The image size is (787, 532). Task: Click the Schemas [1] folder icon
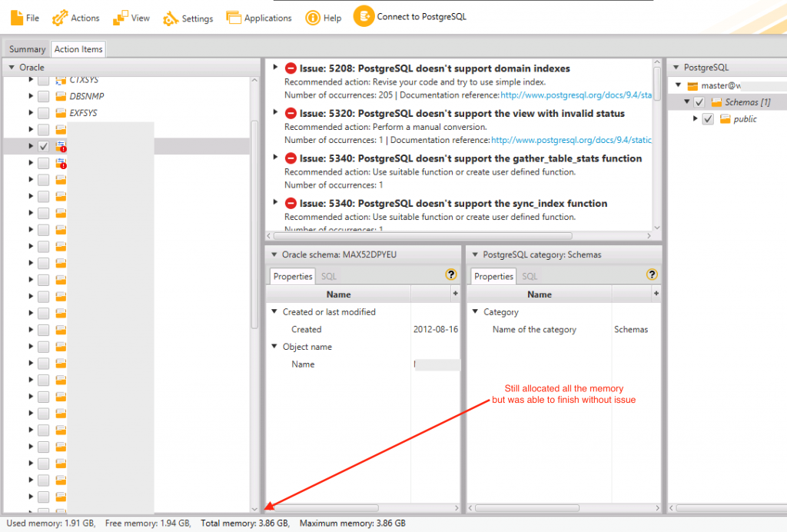tap(716, 102)
